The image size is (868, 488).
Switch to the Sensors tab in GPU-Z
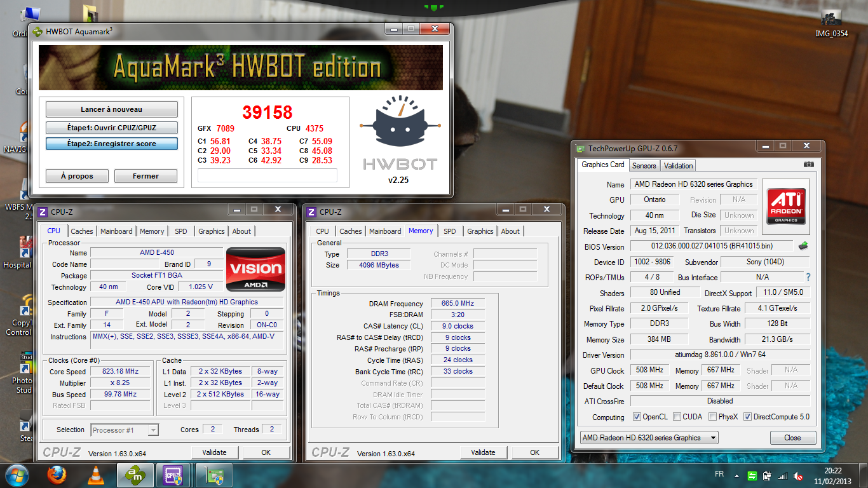pos(644,165)
